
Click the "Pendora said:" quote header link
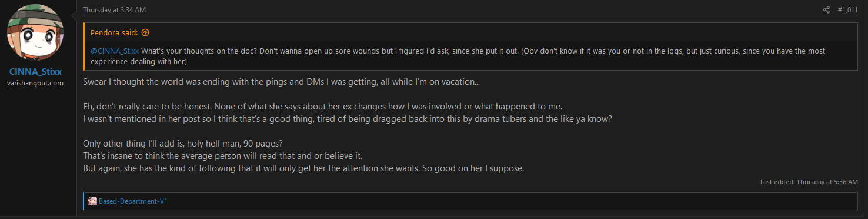[x=115, y=32]
